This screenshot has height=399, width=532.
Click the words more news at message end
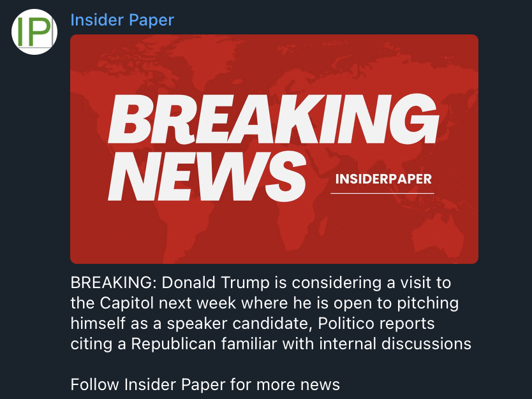298,385
